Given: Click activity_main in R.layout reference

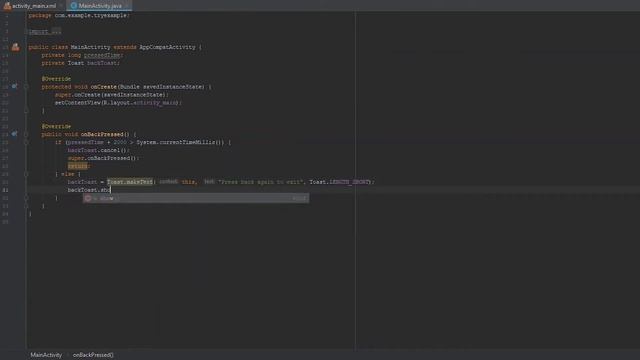Looking at the screenshot, I should [x=156, y=103].
